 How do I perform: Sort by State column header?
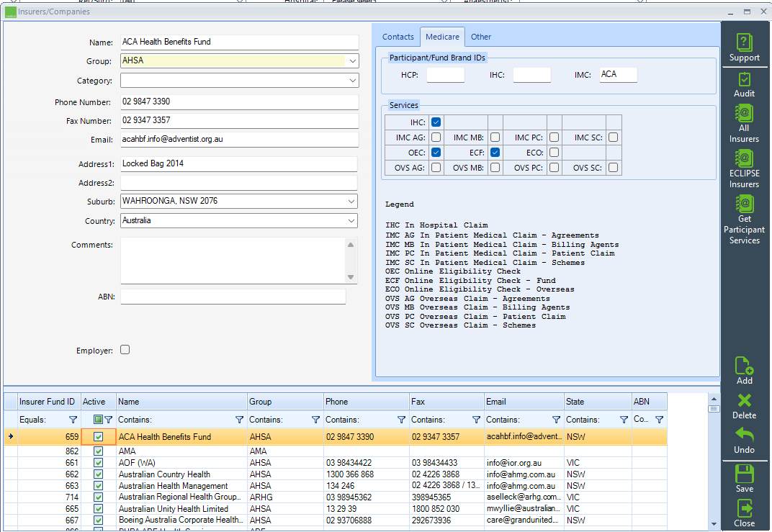[x=598, y=402]
